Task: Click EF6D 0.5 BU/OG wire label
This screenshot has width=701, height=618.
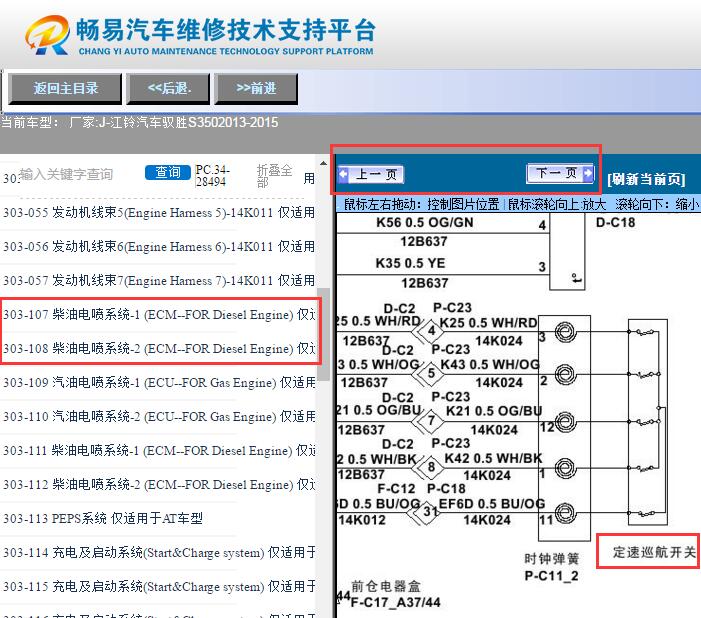Action: [492, 504]
